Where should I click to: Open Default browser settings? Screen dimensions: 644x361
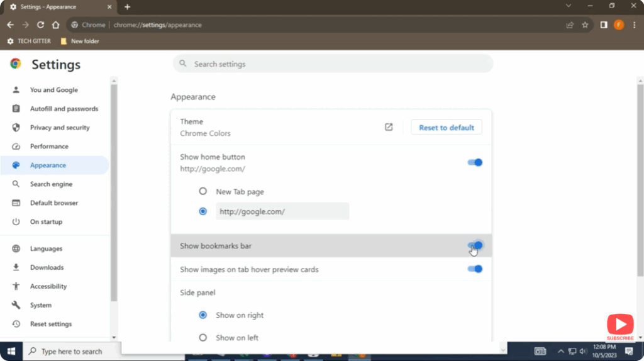tap(55, 203)
